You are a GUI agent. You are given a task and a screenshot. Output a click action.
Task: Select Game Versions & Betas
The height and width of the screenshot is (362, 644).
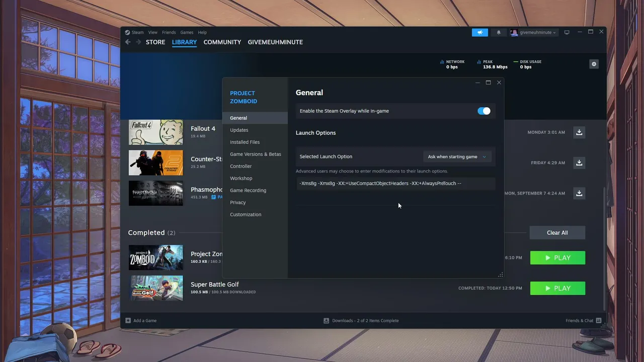pyautogui.click(x=255, y=154)
